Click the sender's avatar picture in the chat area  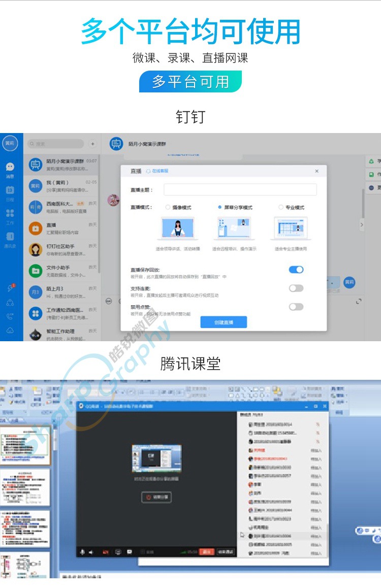click(113, 200)
